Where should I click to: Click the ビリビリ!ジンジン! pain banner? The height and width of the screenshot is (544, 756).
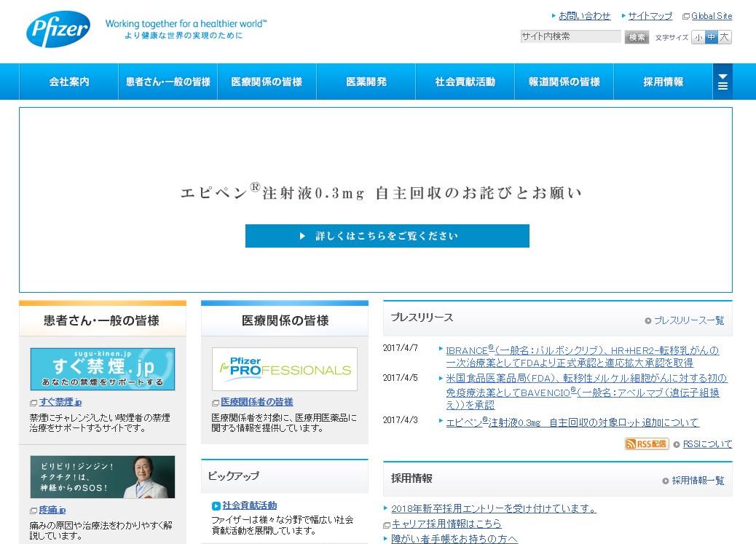[x=102, y=477]
